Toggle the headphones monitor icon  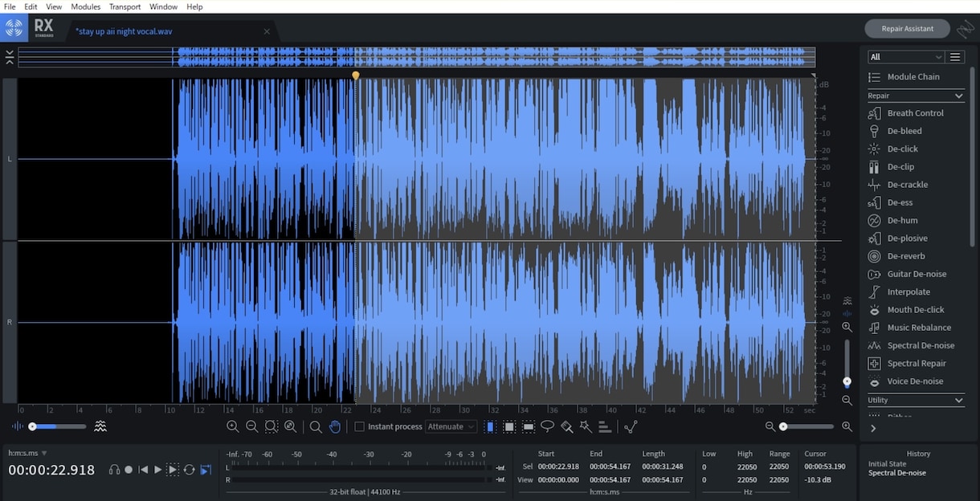114,470
